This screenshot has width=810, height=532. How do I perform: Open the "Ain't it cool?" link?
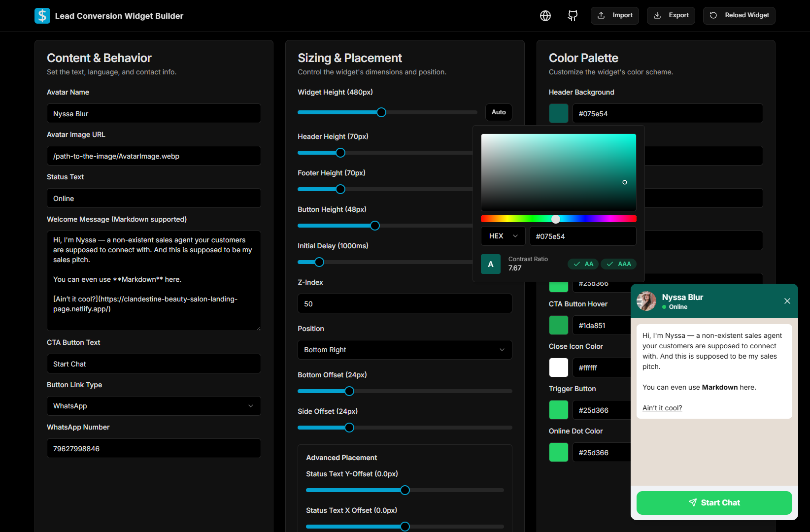(662, 408)
